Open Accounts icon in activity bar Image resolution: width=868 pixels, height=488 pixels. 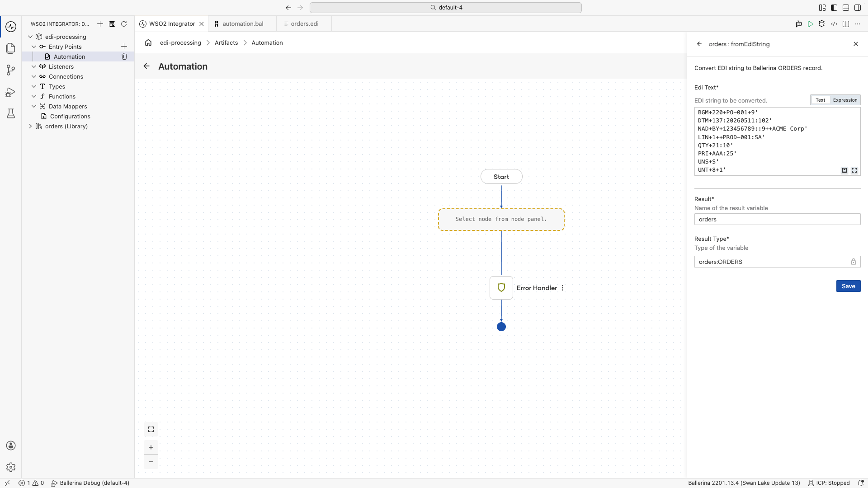11,446
